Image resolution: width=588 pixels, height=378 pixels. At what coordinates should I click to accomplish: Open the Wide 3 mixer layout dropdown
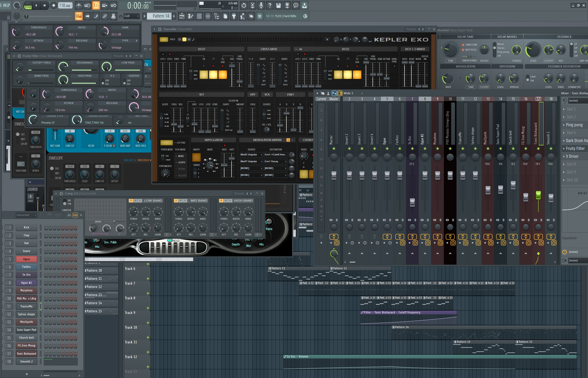pos(353,93)
